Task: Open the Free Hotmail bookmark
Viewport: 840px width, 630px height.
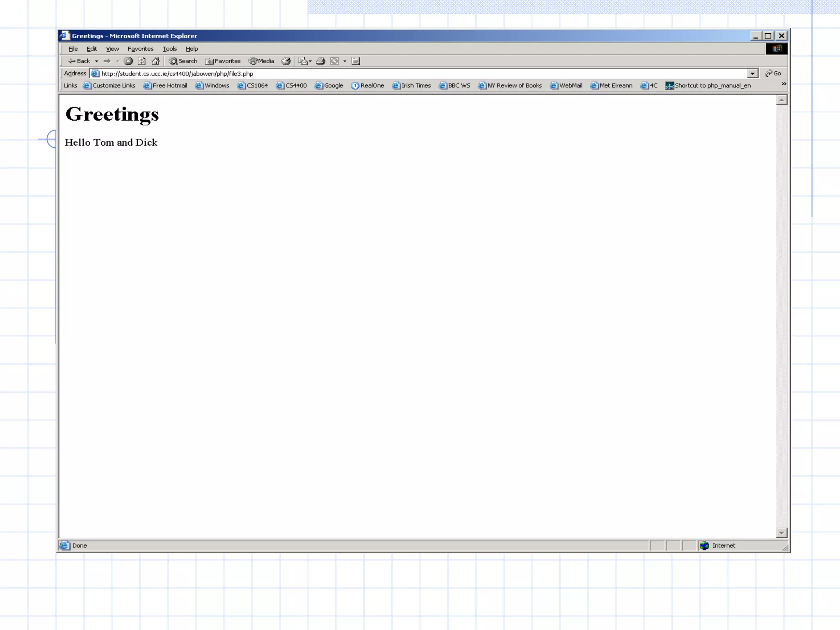Action: point(165,86)
